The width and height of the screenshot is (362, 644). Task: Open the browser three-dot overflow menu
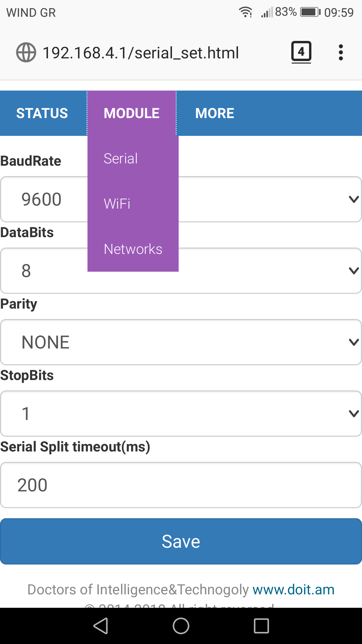(341, 52)
